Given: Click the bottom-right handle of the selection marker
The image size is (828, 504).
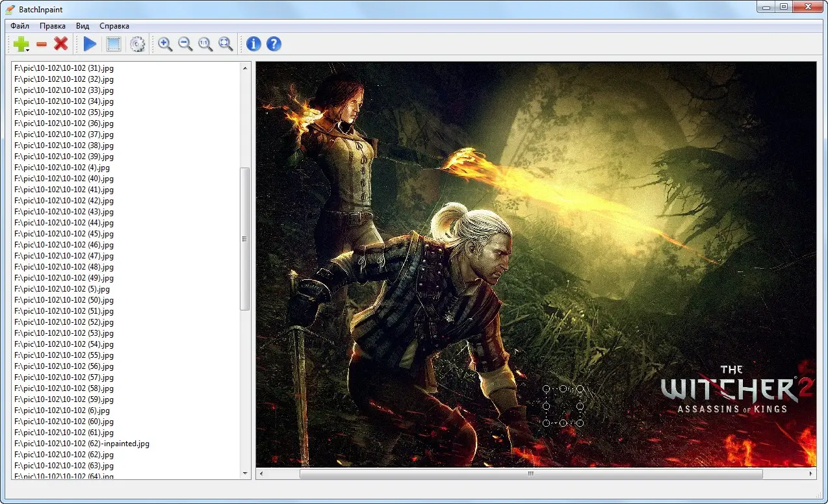Looking at the screenshot, I should point(580,423).
